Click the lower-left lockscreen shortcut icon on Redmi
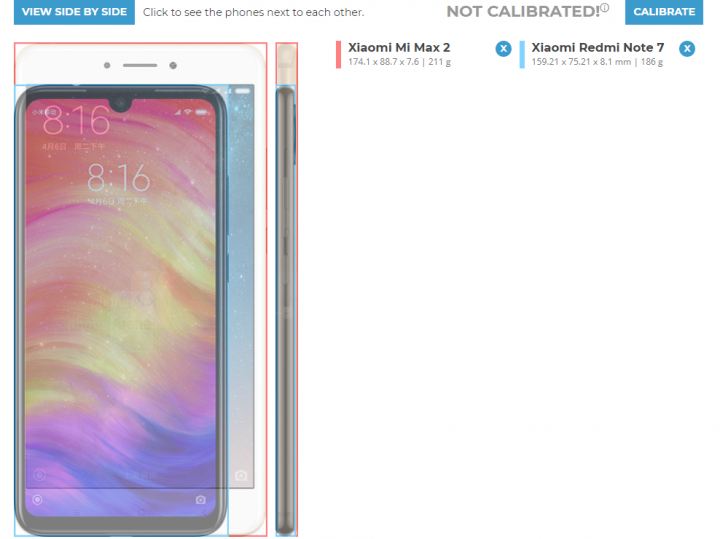This screenshot has height=539, width=720. click(x=37, y=499)
